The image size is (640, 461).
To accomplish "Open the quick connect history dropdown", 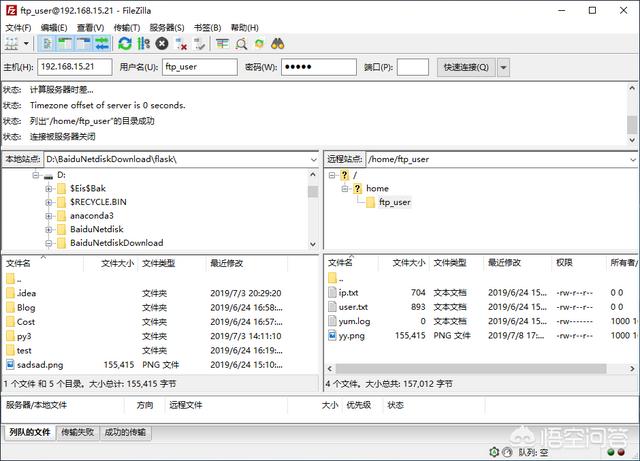I will 504,67.
